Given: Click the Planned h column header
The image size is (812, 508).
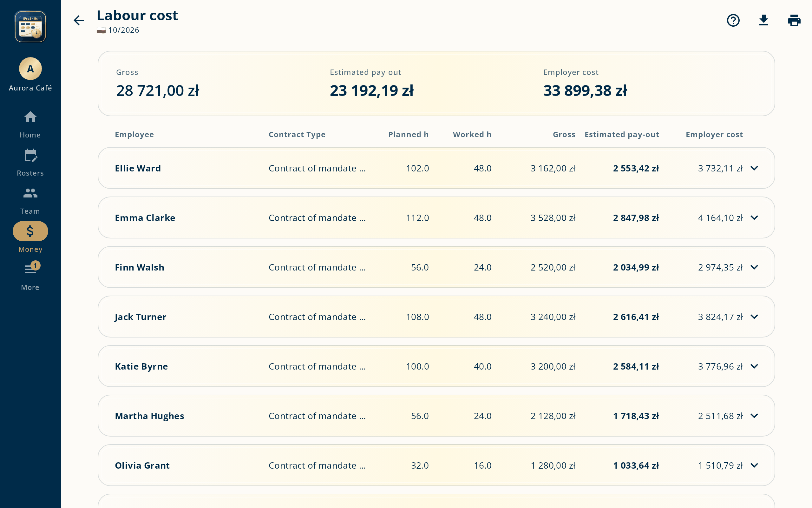Looking at the screenshot, I should click(x=408, y=134).
